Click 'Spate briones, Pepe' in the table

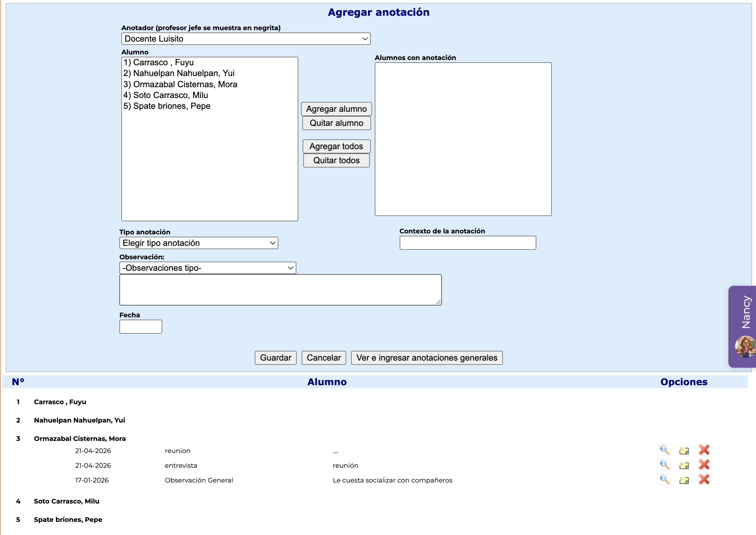pos(68,520)
